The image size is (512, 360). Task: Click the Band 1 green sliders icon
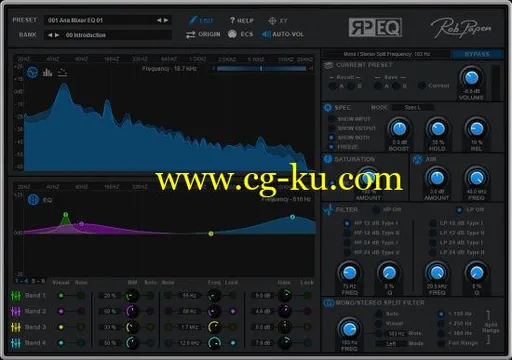click(16, 295)
